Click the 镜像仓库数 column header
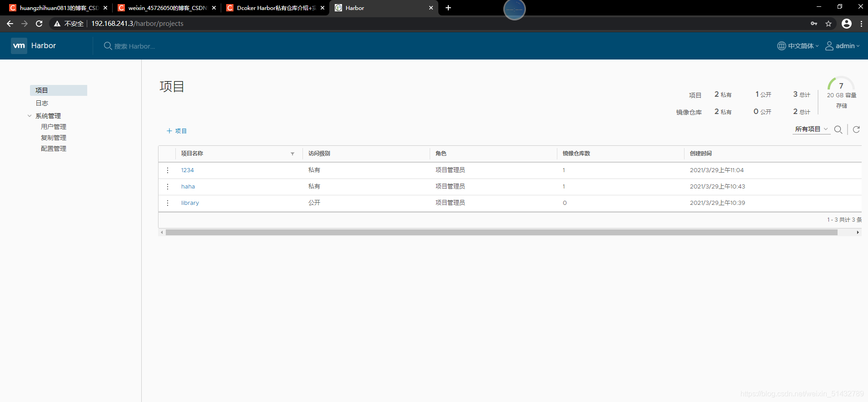The width and height of the screenshot is (868, 402). [x=576, y=154]
